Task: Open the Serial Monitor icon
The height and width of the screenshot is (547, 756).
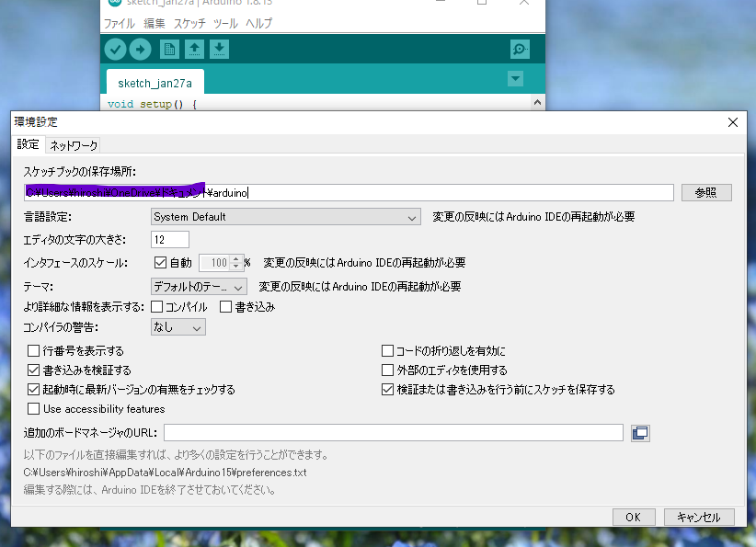Action: (x=520, y=49)
